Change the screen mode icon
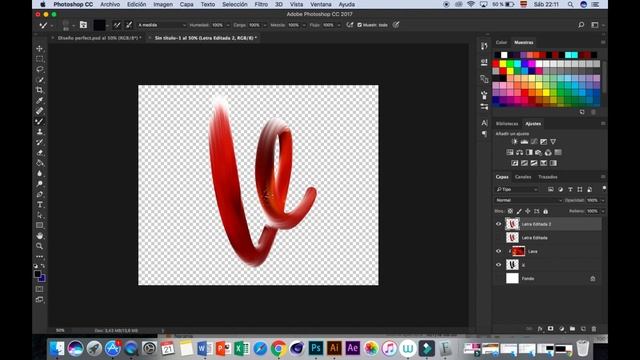 39,299
